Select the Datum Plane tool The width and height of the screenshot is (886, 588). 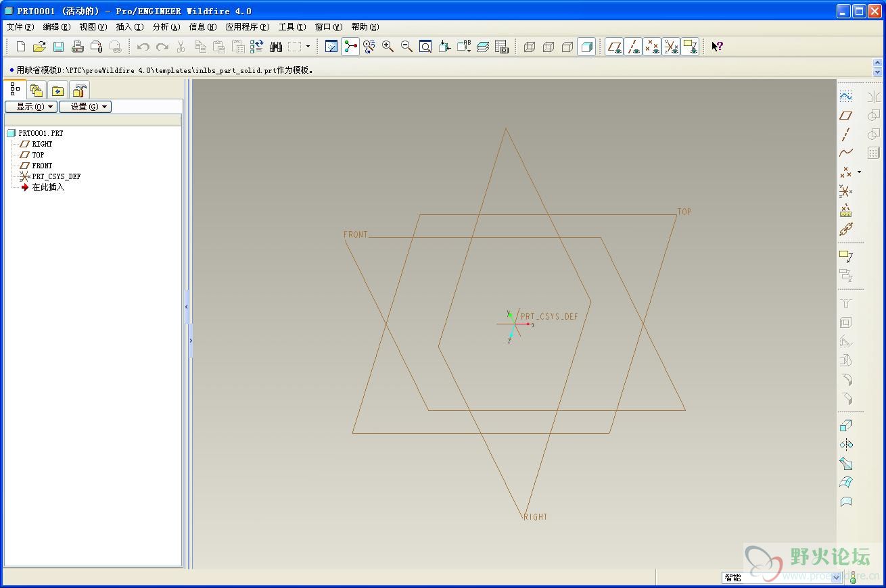pos(845,116)
